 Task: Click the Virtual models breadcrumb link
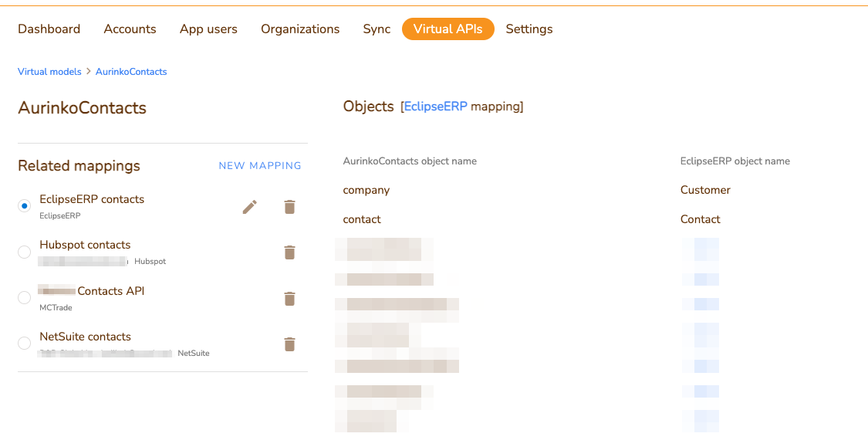(x=49, y=72)
